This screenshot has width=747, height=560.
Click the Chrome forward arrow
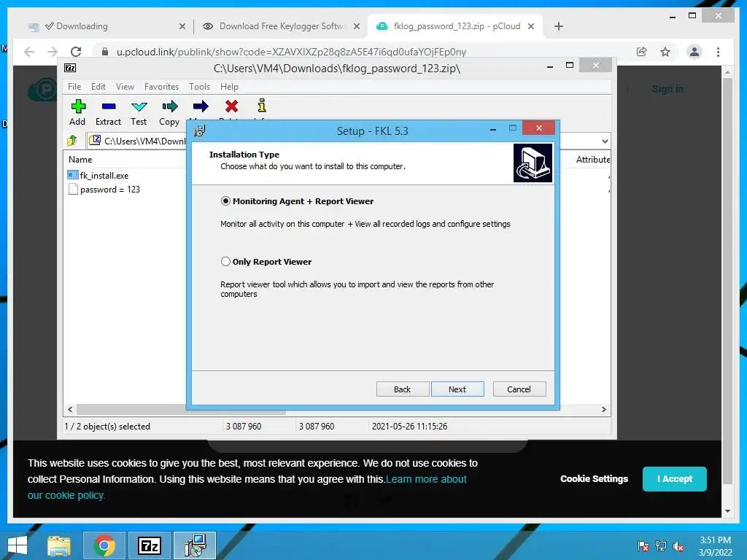click(53, 52)
